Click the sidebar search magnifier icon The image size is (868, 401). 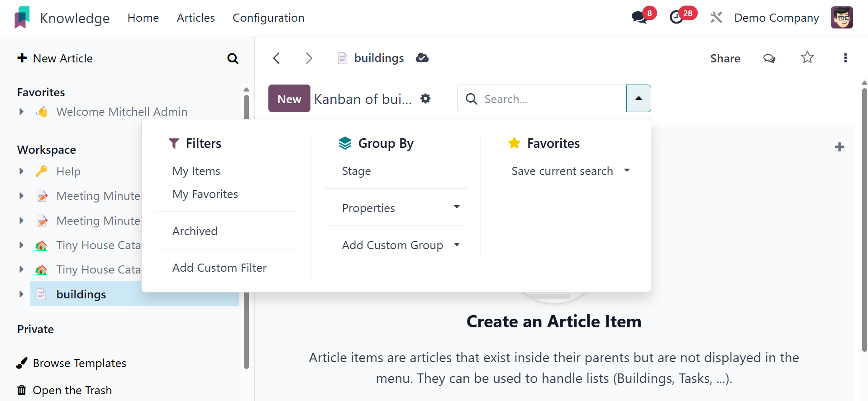pos(233,59)
